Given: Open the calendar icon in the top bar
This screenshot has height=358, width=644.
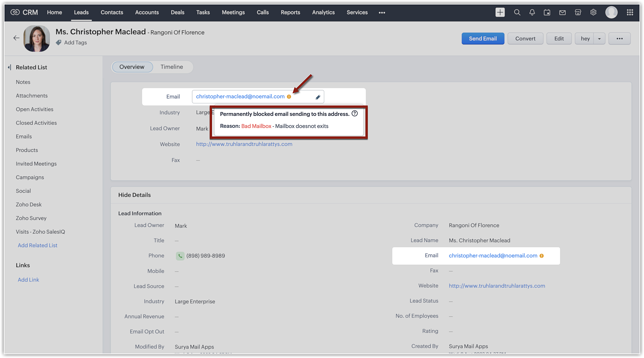Looking at the screenshot, I should tap(547, 12).
